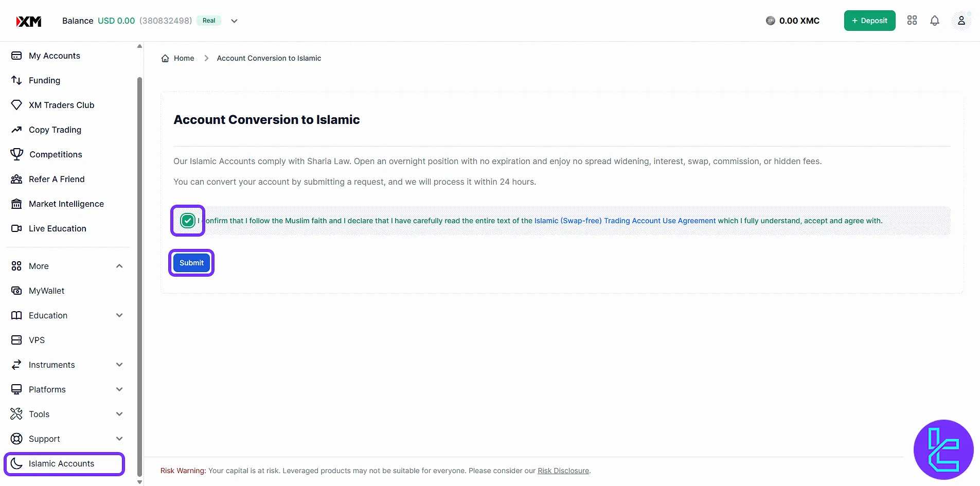Image resolution: width=980 pixels, height=486 pixels.
Task: Click the Islamic Accounts crescent icon
Action: pyautogui.click(x=16, y=463)
